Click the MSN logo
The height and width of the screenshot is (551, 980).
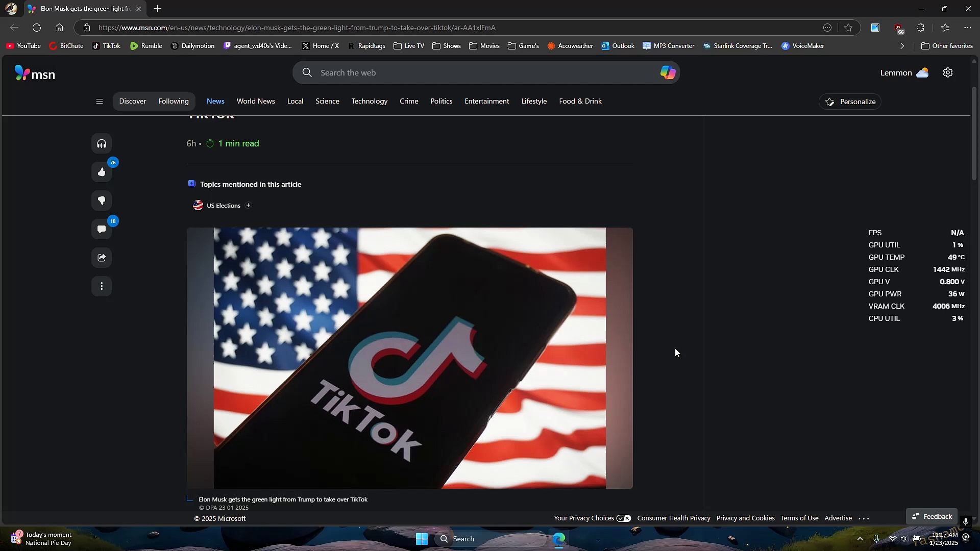click(35, 74)
